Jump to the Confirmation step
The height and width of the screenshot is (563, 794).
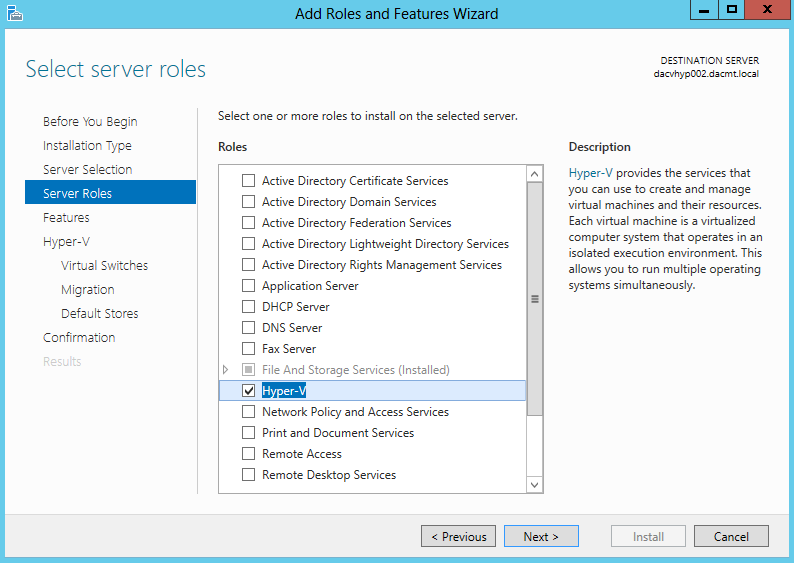click(79, 337)
